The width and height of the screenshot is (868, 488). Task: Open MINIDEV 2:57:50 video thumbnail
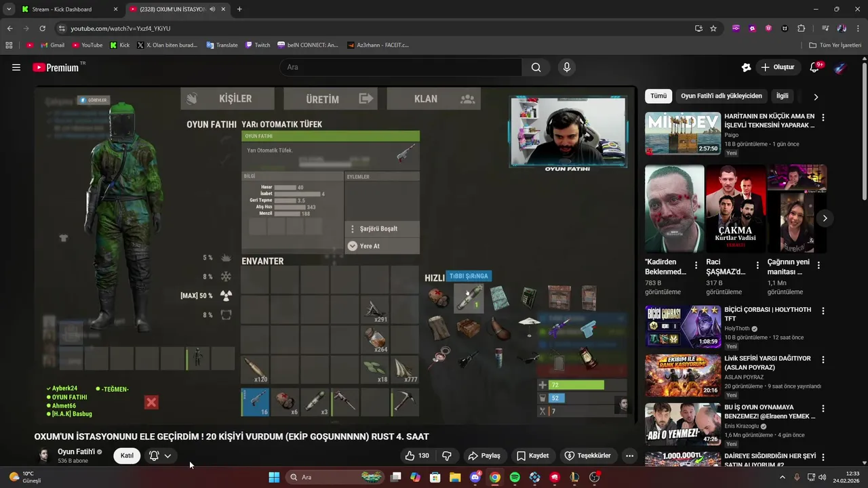682,134
